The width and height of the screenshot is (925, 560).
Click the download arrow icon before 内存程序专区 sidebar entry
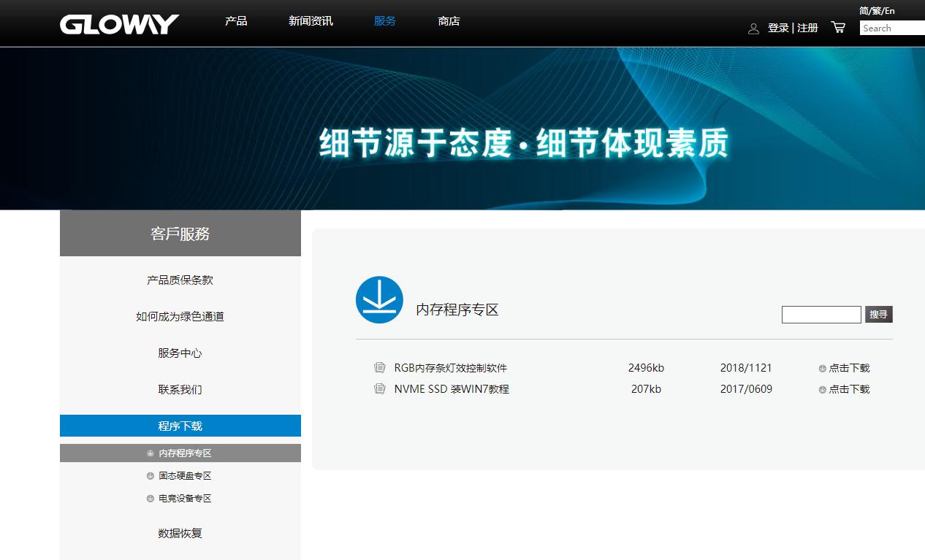click(150, 452)
